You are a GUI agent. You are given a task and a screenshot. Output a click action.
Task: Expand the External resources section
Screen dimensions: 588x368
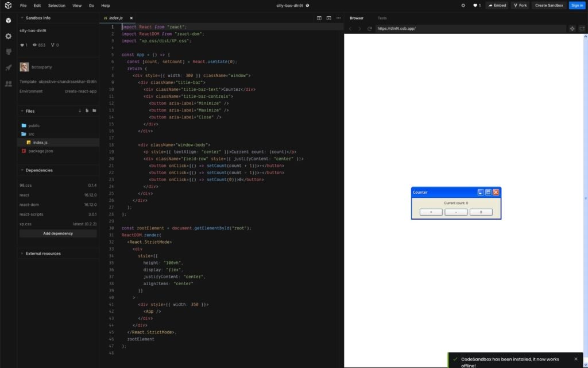(x=22, y=253)
